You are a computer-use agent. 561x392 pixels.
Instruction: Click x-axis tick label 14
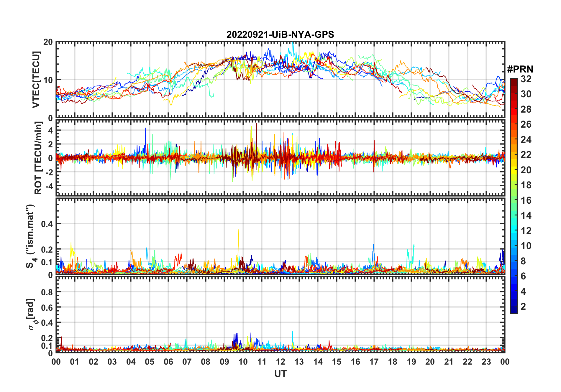tap(318, 362)
